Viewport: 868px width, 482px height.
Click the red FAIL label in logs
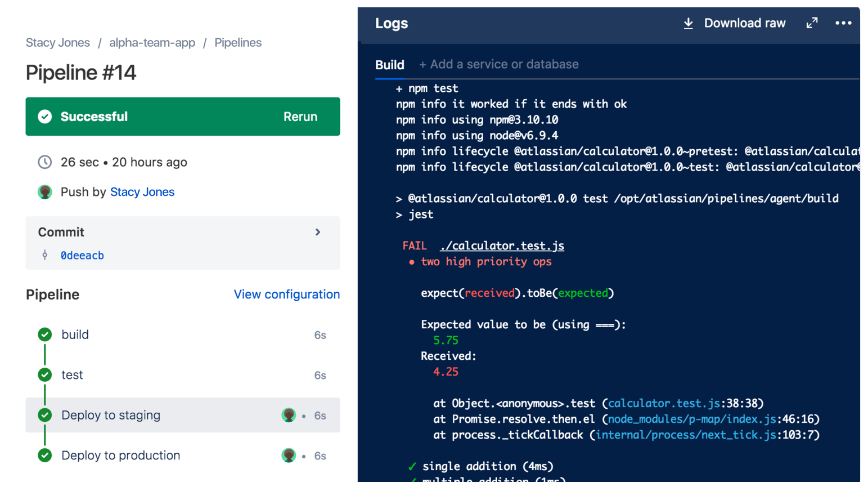point(415,246)
